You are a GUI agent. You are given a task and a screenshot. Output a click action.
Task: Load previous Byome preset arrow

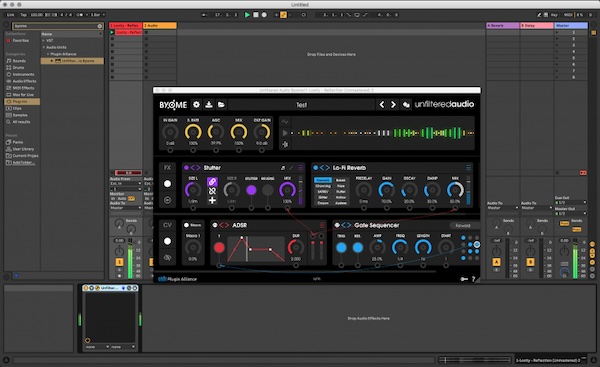(x=382, y=104)
